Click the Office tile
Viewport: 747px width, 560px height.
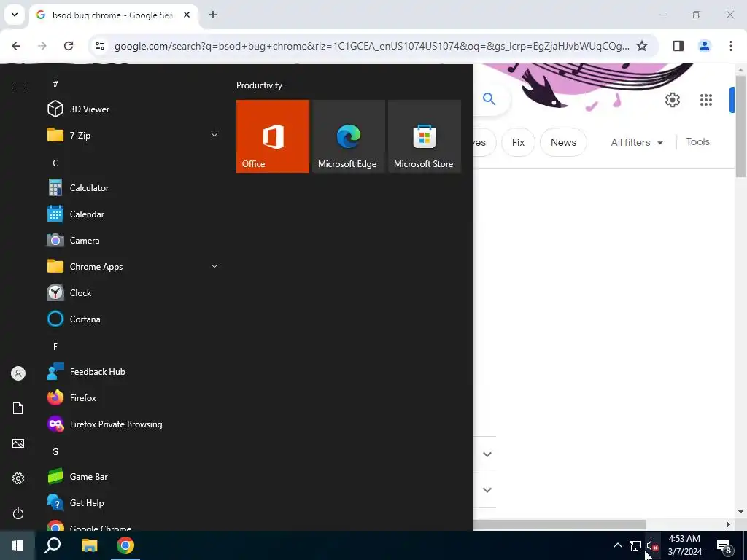tap(273, 136)
